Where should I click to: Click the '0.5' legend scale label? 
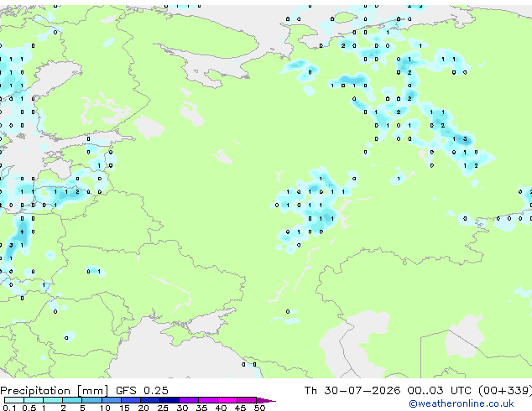click(x=29, y=408)
